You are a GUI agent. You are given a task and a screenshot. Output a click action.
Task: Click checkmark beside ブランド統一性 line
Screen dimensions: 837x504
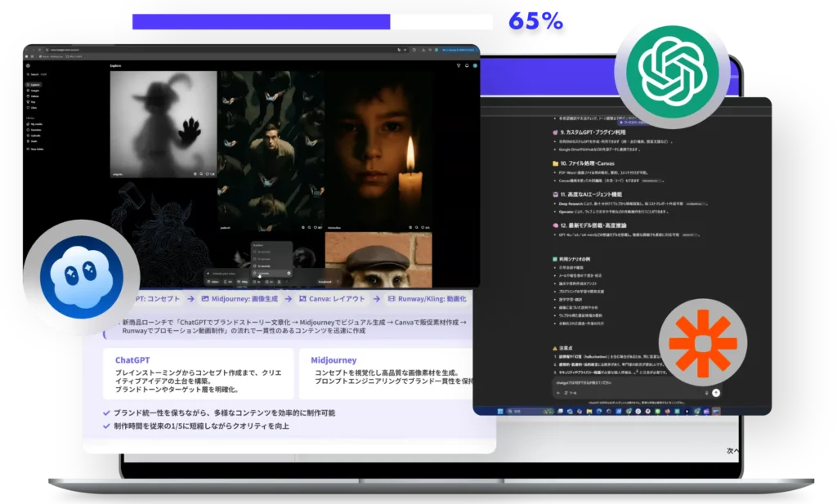(x=107, y=413)
